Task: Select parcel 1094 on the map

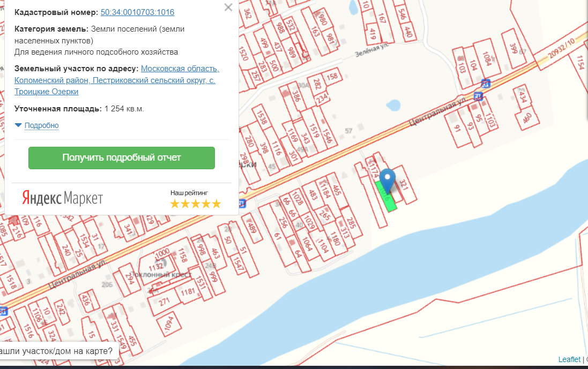Action: (169, 323)
